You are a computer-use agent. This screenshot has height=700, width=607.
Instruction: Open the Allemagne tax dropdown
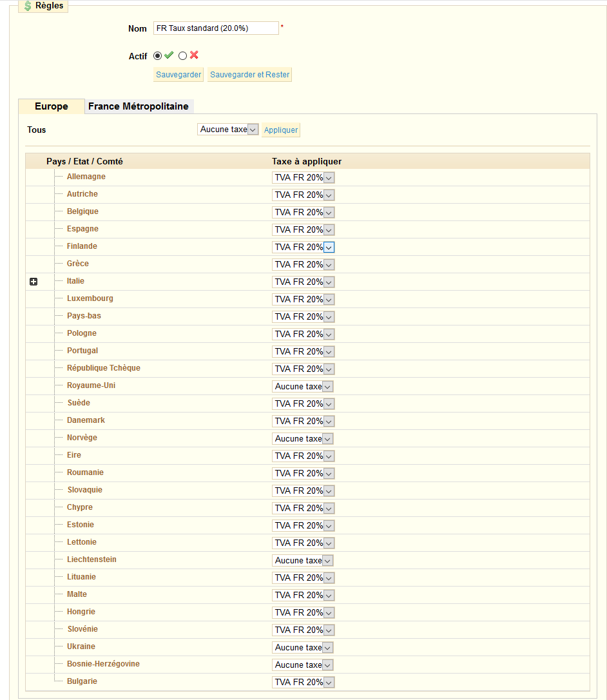303,178
